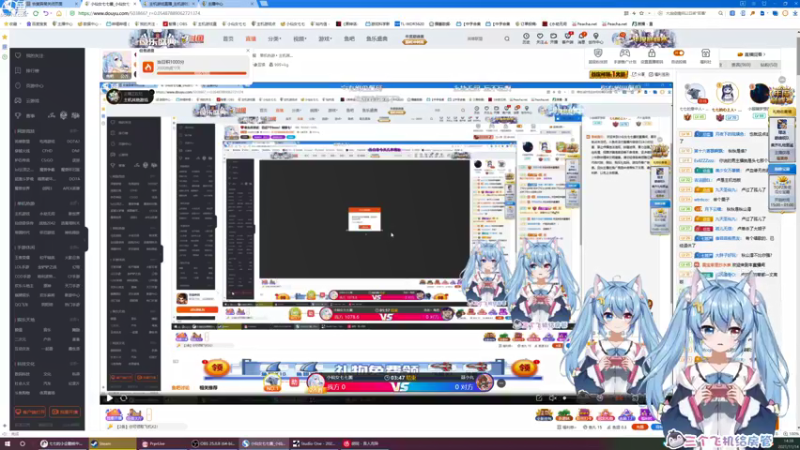This screenshot has width=800, height=450.
Task: Click the browser undo/back arrow icon
Action: point(45,13)
